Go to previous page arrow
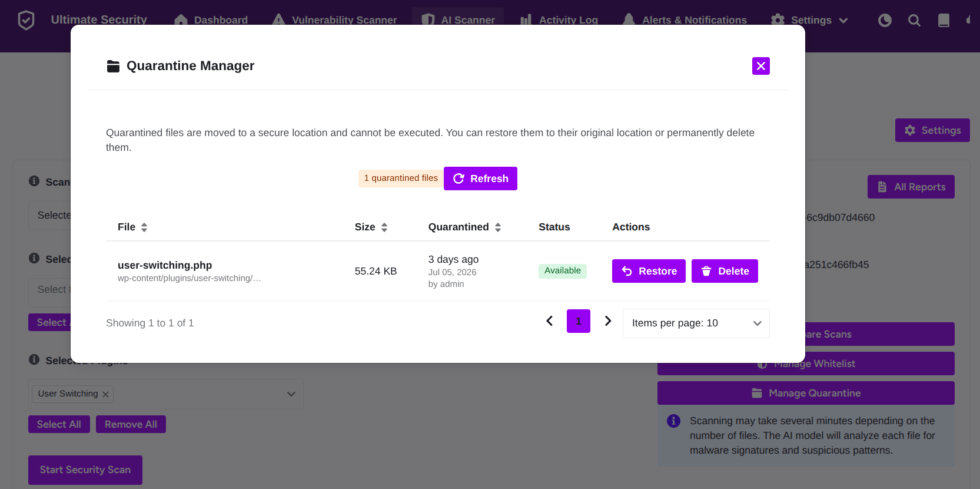Image resolution: width=980 pixels, height=489 pixels. tap(549, 321)
